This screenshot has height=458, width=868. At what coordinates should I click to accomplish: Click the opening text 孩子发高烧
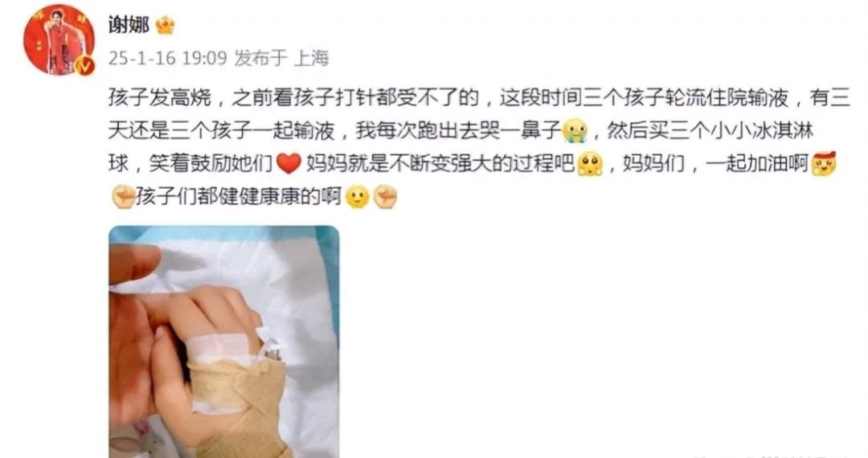[x=160, y=98]
